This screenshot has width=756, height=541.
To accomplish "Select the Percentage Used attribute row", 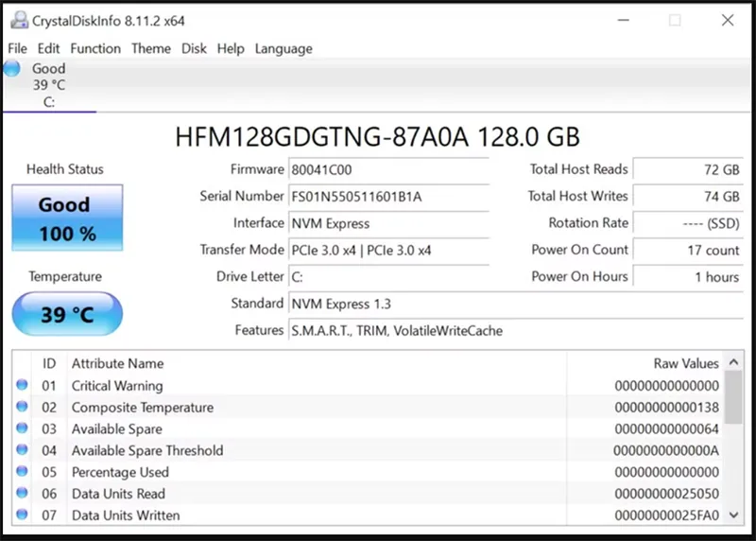I will tap(368, 472).
